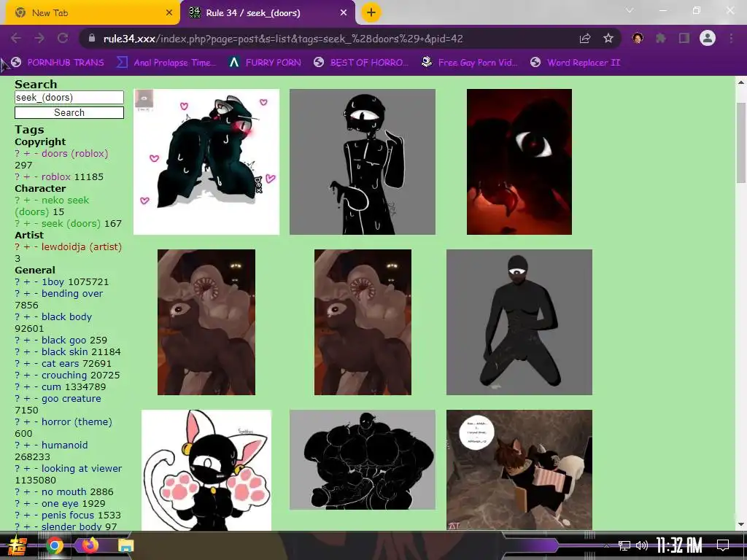The width and height of the screenshot is (747, 560).
Task: Open the volume tray icon
Action: [642, 545]
